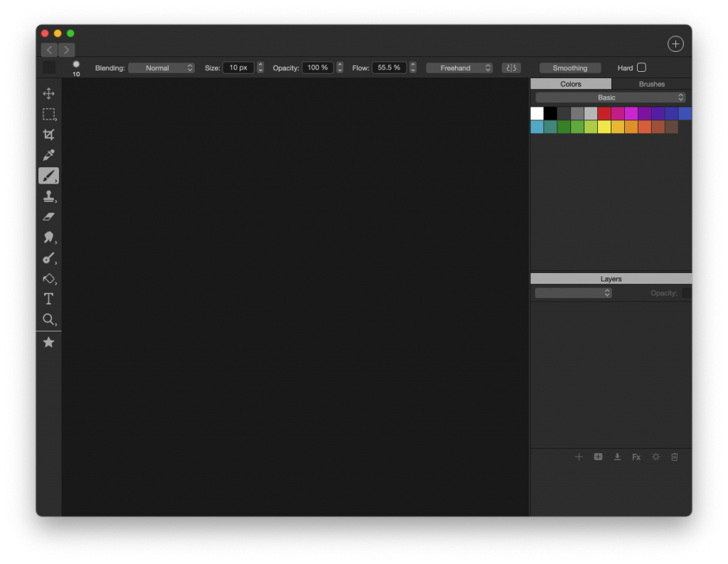Select the rectangular Marquee selection tool
728x564 pixels.
click(49, 115)
